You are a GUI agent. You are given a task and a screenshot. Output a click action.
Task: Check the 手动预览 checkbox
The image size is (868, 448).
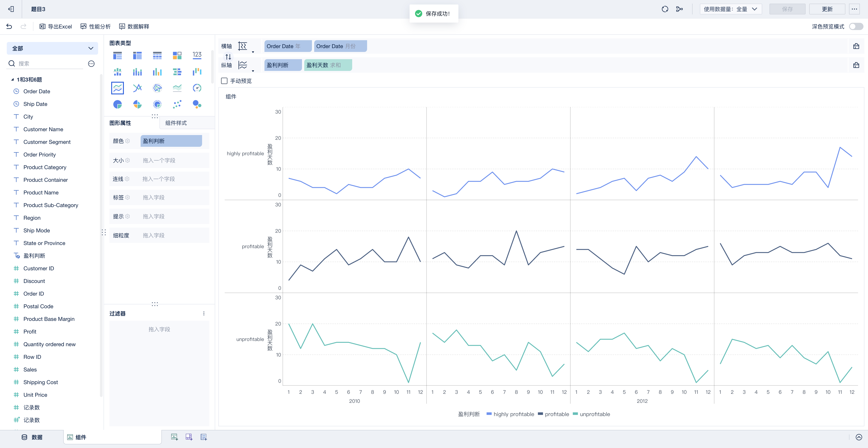224,81
